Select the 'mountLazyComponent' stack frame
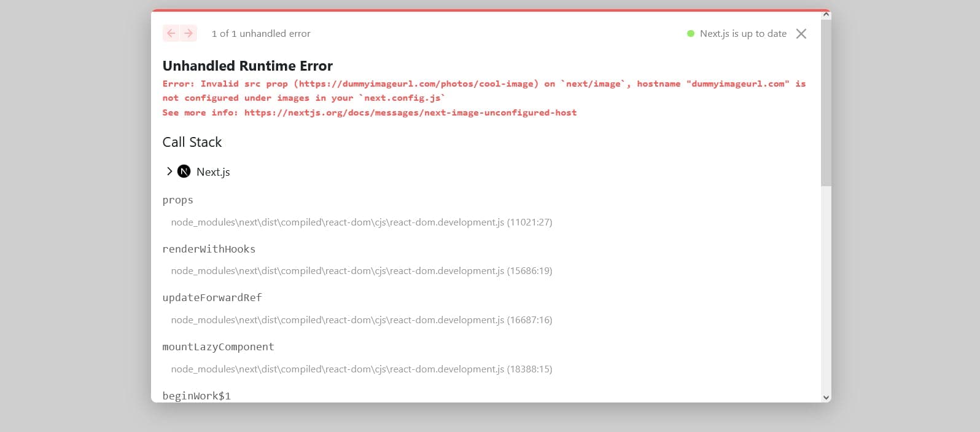 [x=218, y=347]
